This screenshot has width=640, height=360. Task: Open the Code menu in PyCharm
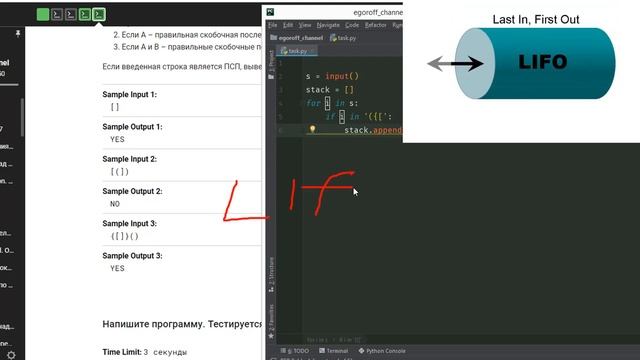click(x=352, y=25)
